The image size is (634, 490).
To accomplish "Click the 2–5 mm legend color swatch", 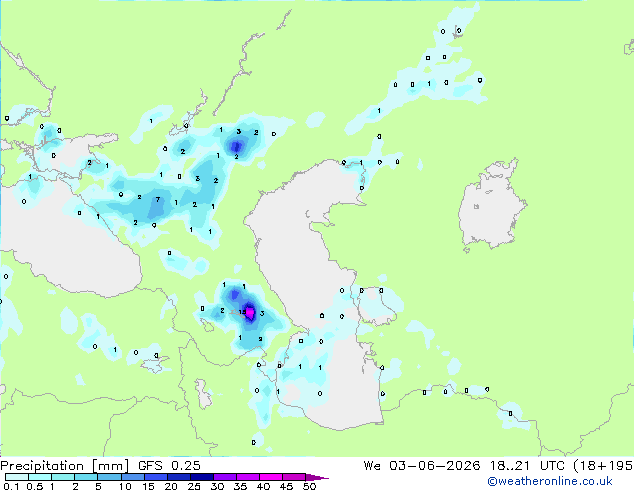I will 86,477.
